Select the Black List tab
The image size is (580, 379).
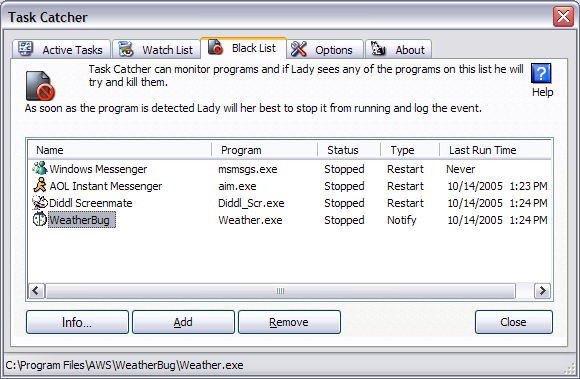243,48
